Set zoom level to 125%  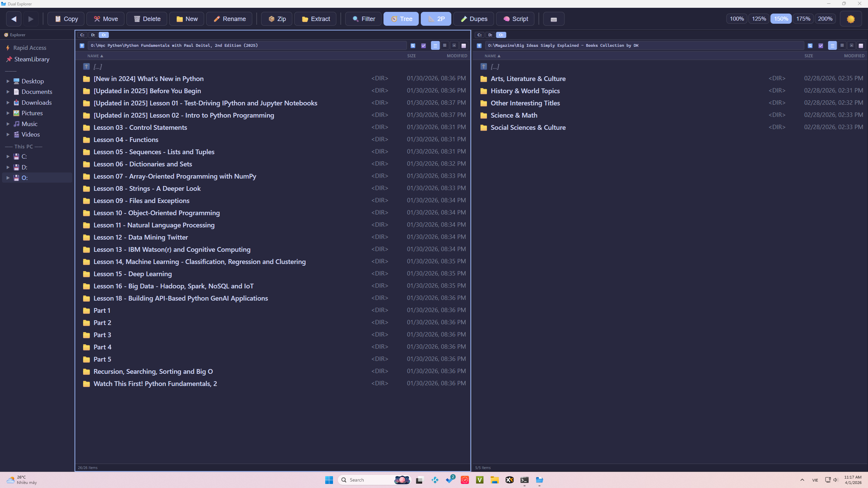click(759, 19)
